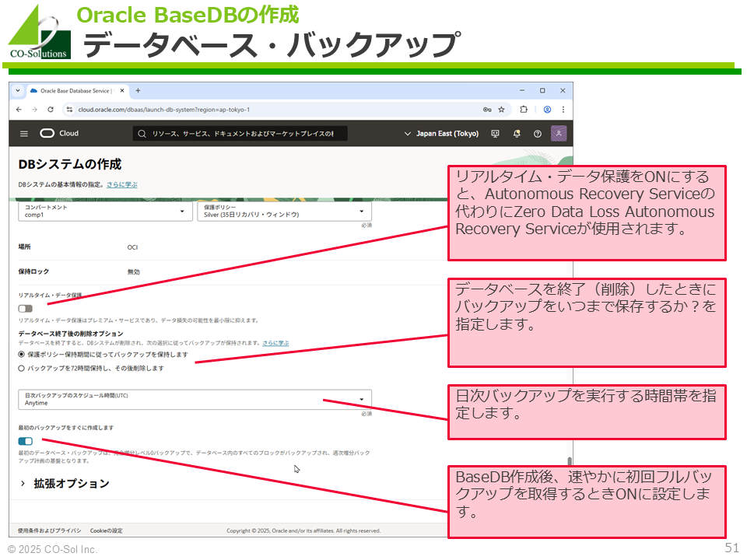The width and height of the screenshot is (747, 560).
Task: Open the help question mark icon
Action: (538, 134)
